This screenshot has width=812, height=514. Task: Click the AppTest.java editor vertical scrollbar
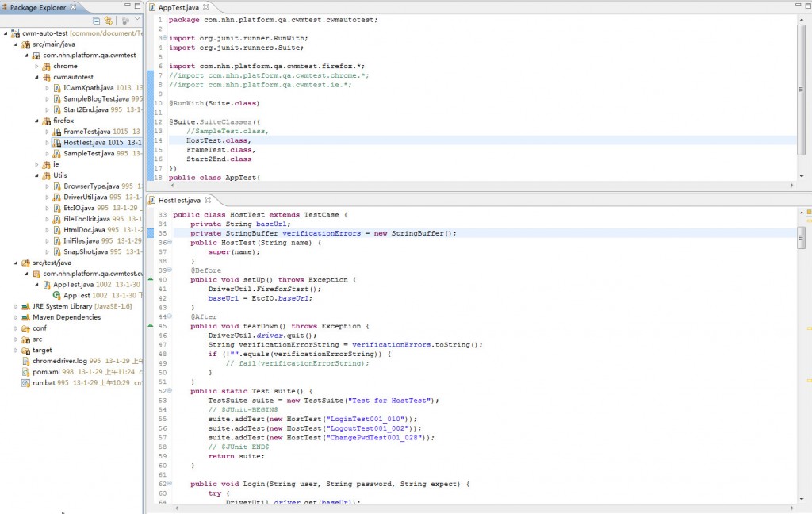pyautogui.click(x=802, y=89)
